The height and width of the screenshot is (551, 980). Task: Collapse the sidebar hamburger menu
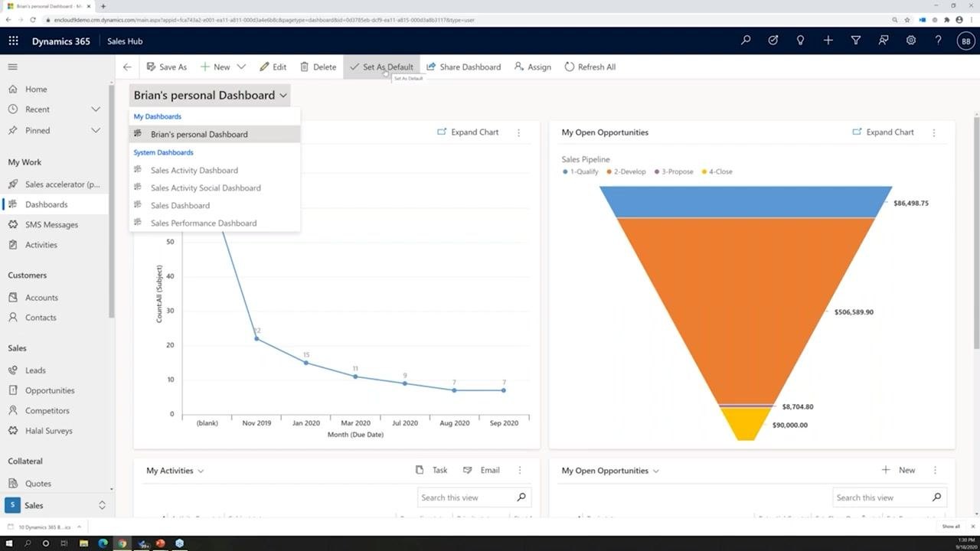pyautogui.click(x=12, y=67)
